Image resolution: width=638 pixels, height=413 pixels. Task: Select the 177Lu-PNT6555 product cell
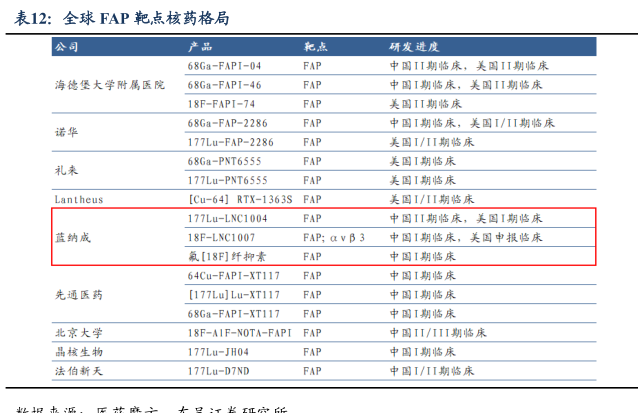(x=227, y=181)
